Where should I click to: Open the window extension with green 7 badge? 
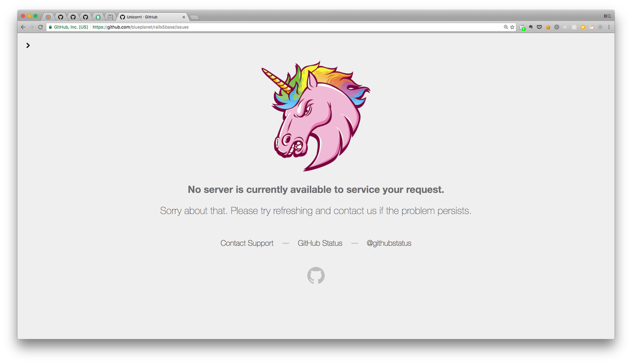522,27
